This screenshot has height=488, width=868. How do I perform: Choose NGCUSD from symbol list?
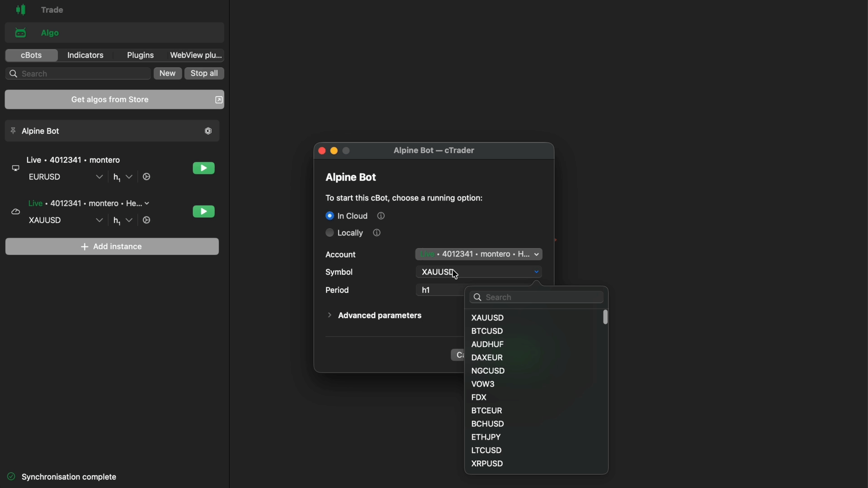488,371
